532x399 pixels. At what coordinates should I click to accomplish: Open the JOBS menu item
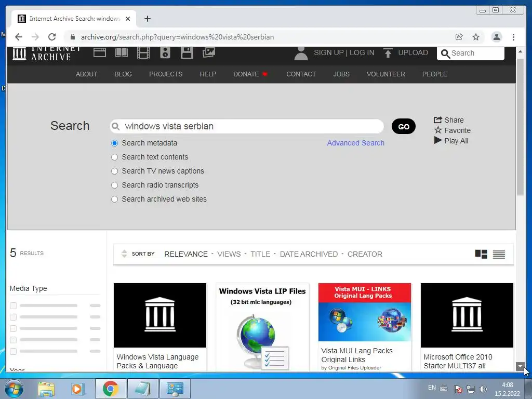pos(341,74)
